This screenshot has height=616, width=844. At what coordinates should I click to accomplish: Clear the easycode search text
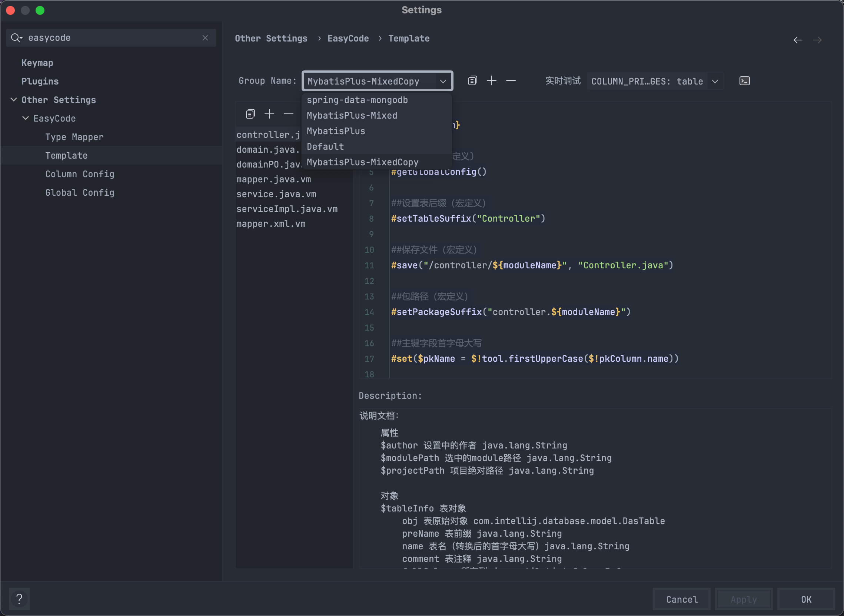[x=205, y=38]
